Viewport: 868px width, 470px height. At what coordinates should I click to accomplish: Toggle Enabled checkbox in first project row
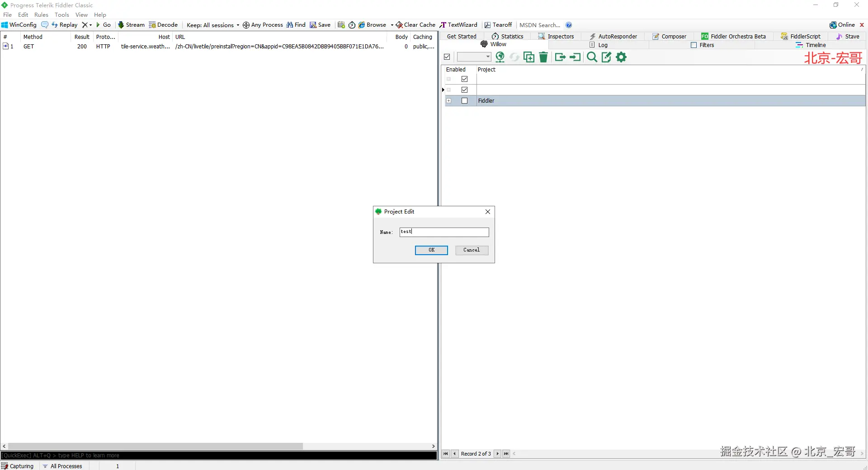(x=464, y=79)
